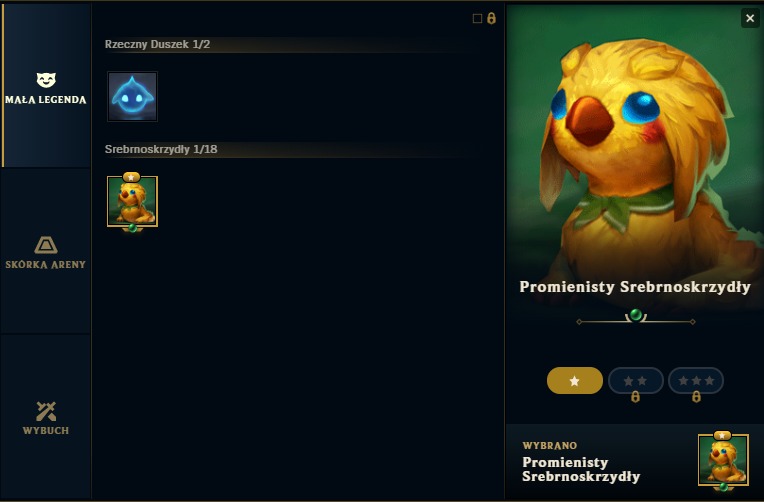Click the star badge atop the grid thumbnail

click(x=132, y=177)
